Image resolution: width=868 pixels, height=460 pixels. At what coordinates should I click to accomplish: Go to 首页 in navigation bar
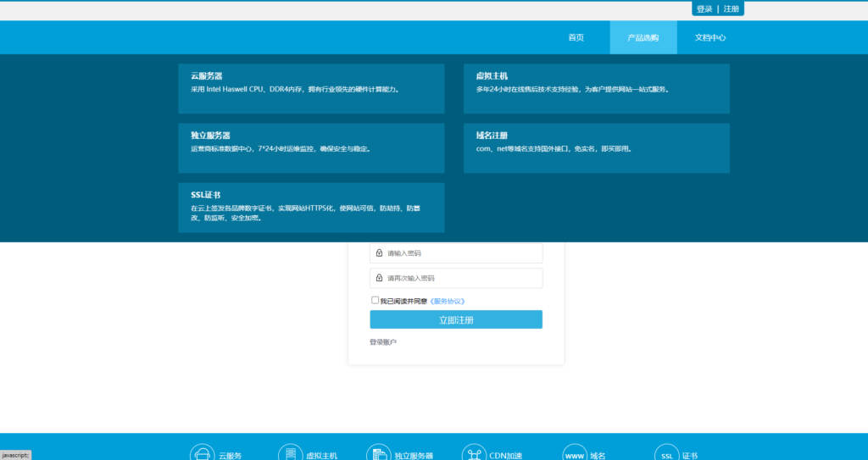(576, 37)
